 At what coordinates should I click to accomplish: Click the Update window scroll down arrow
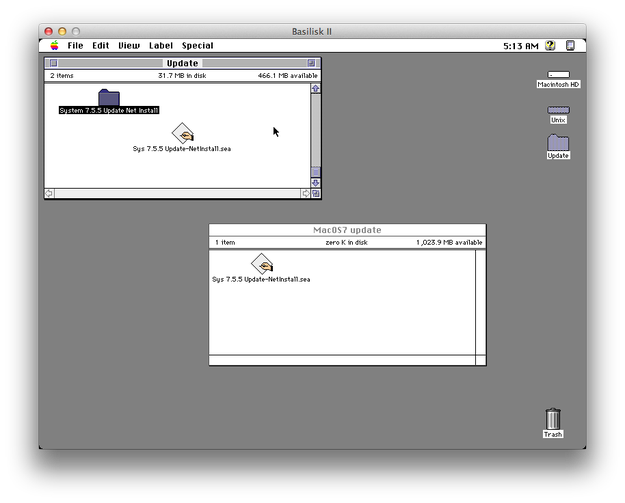pos(316,183)
